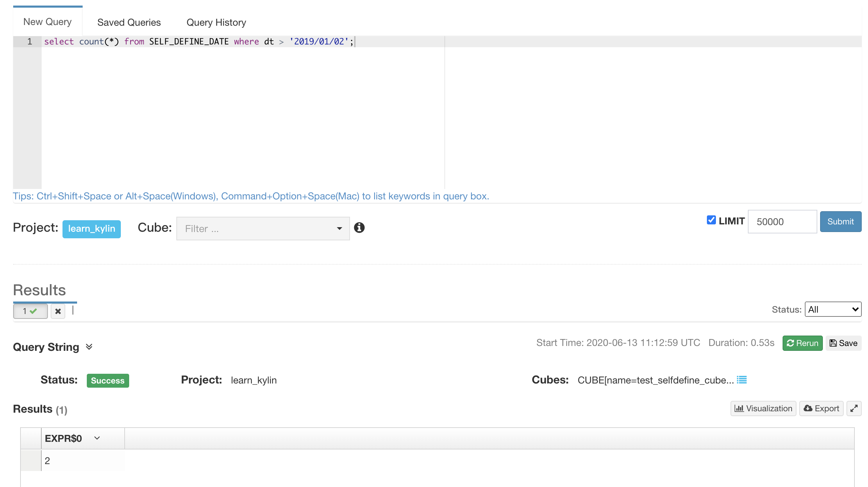Close result tab with X icon

58,311
